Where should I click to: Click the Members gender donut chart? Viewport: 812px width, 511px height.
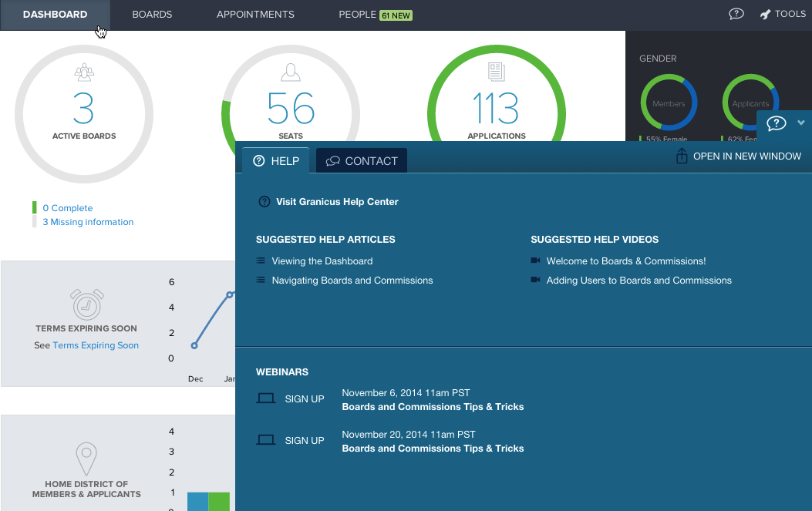(x=669, y=103)
